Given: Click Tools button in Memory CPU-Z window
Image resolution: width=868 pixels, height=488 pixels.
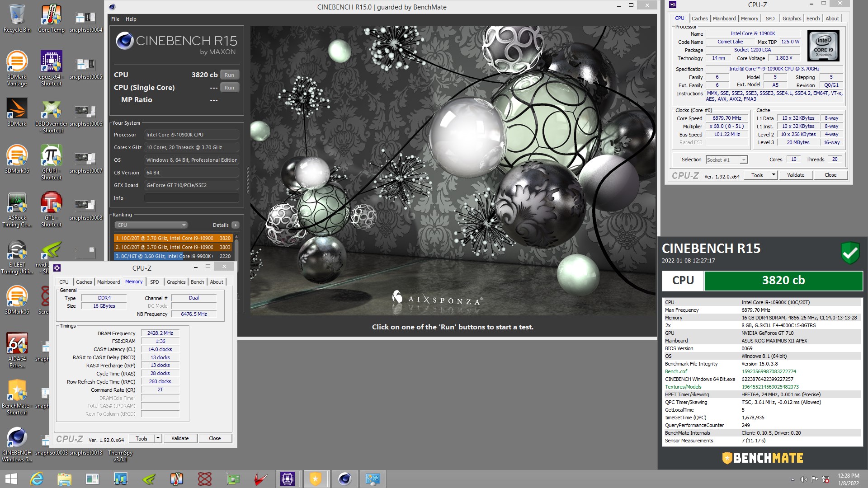Looking at the screenshot, I should [x=142, y=438].
